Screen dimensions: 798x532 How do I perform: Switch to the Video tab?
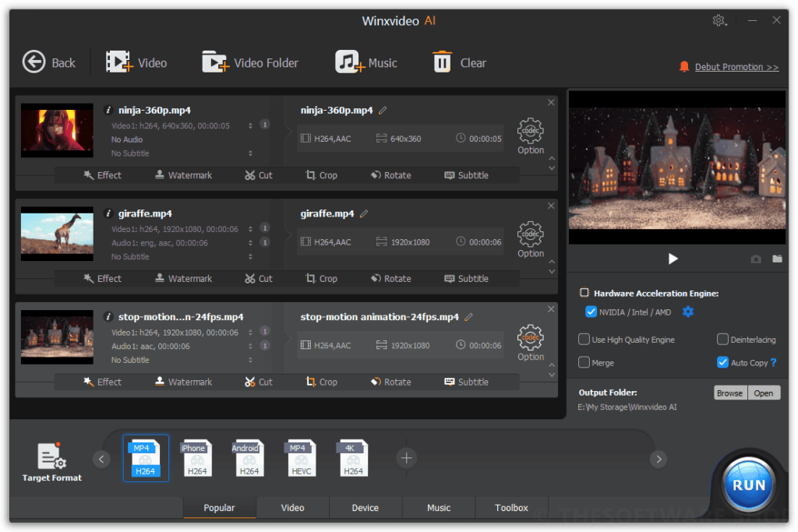[x=293, y=507]
